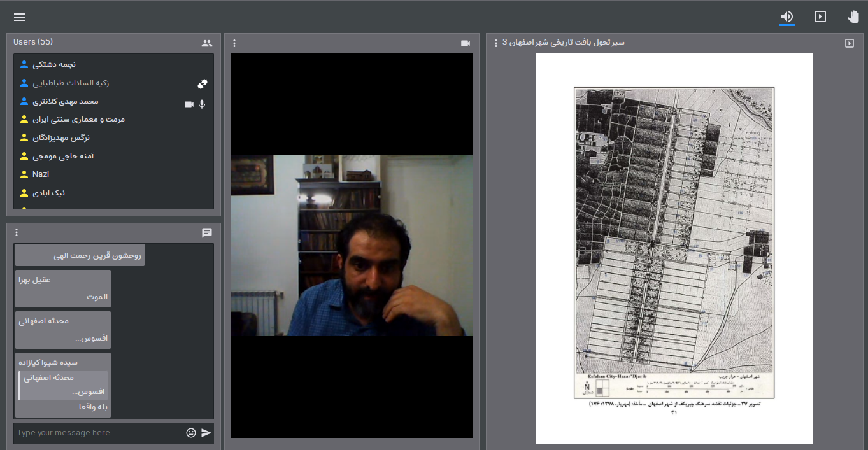
Task: Click the chat message الموت
Action: click(97, 297)
